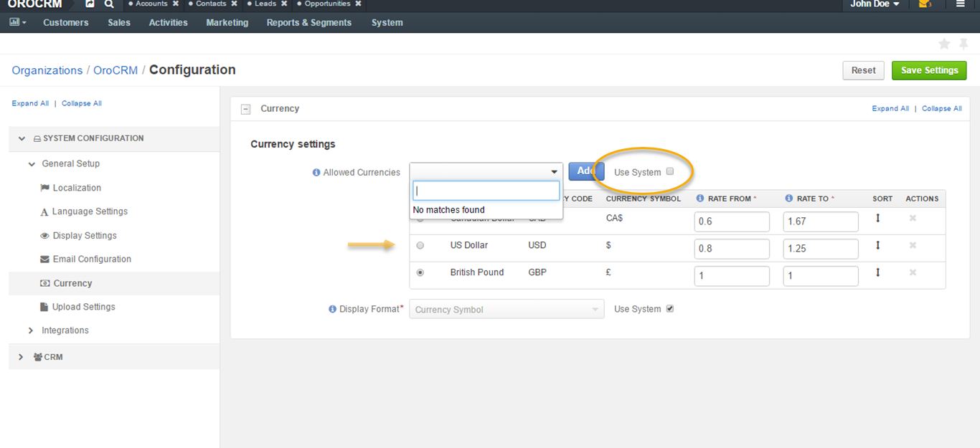Screen dimensions: 980x448
Task: Mark page as favorite with star icon
Action: [x=944, y=44]
